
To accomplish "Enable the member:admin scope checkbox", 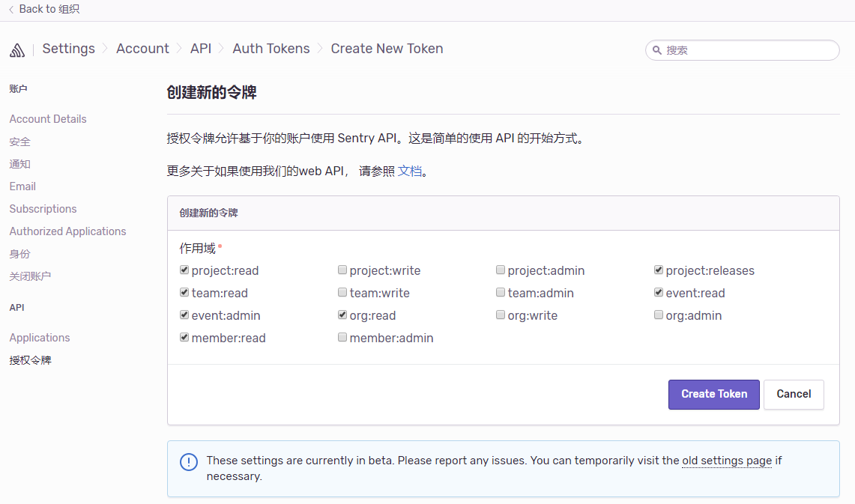I will [x=342, y=337].
